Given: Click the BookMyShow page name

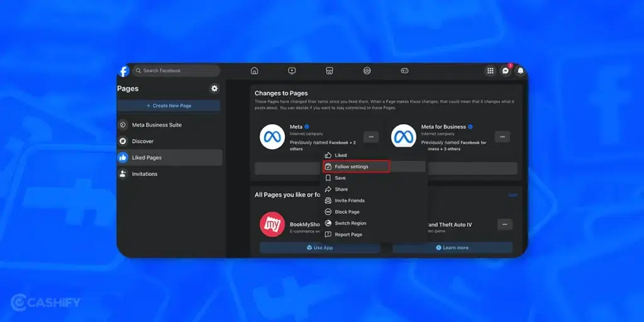Looking at the screenshot, I should click(305, 225).
